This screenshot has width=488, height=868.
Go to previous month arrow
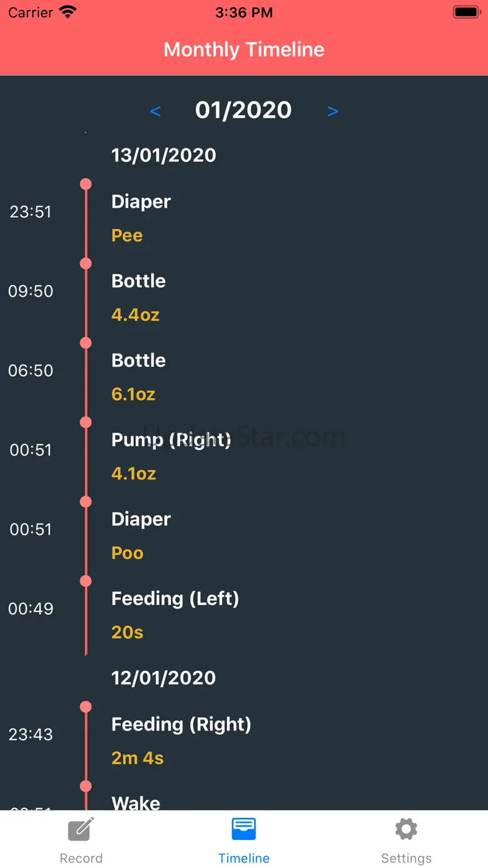point(156,111)
